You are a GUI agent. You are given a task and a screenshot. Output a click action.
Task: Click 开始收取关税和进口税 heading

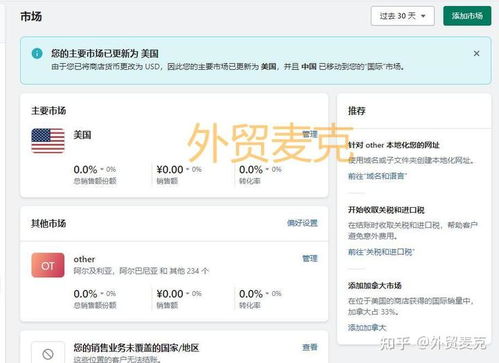click(x=386, y=210)
